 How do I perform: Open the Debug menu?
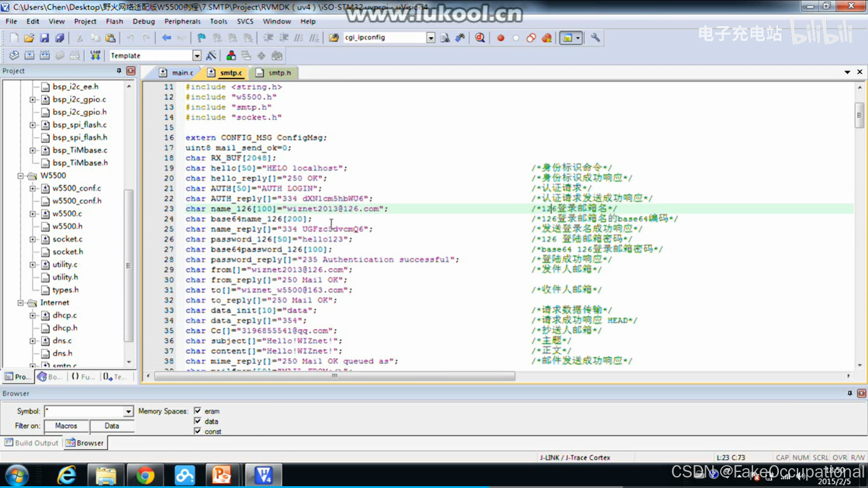[x=144, y=21]
